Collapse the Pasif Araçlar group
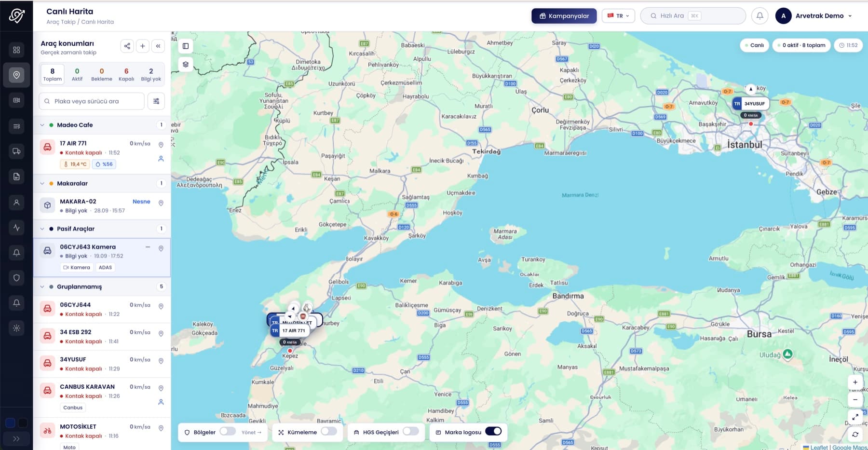868x450 pixels. click(x=42, y=229)
